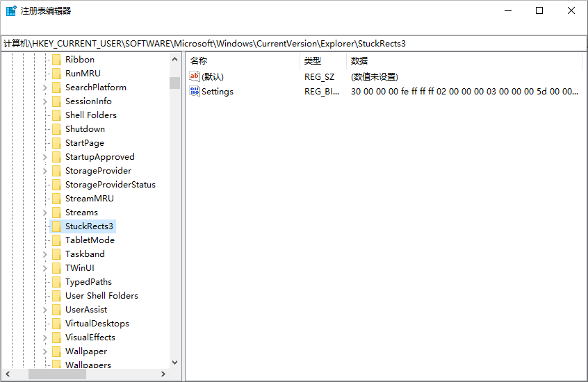Click the TabletMode folder icon

tap(57, 240)
